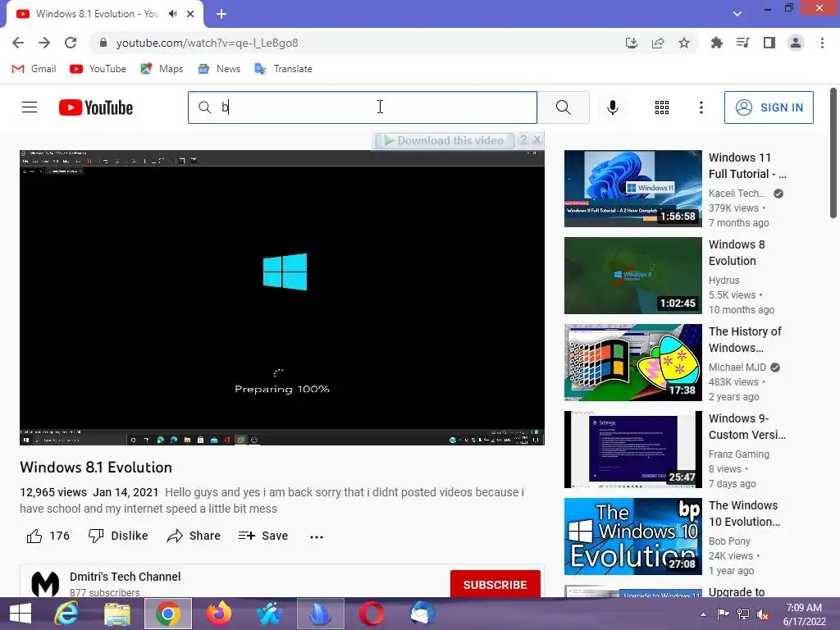
Task: Go back to the previous page
Action: 18,43
